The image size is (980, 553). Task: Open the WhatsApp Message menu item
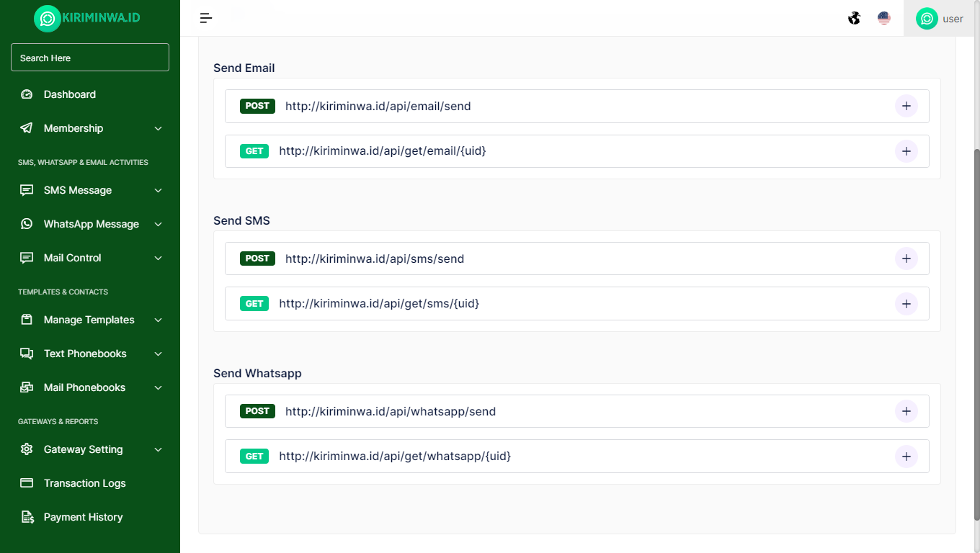click(90, 224)
